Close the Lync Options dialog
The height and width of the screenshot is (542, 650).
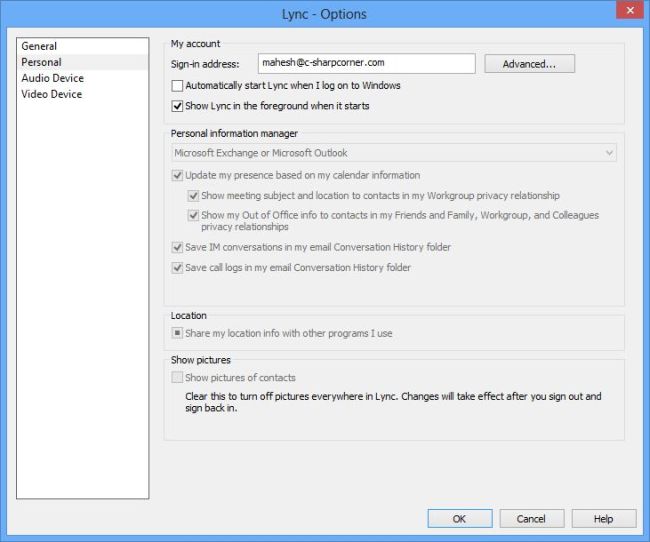(x=630, y=10)
